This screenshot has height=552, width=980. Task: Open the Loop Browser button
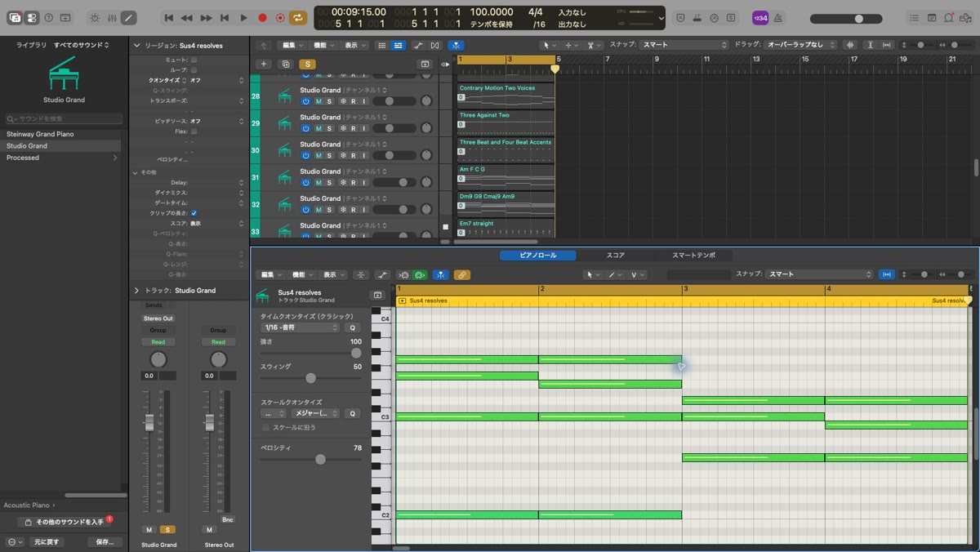(x=949, y=18)
